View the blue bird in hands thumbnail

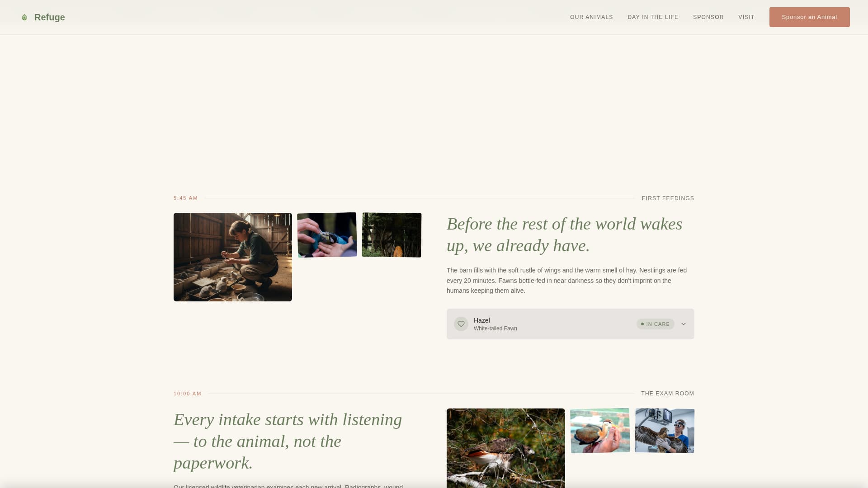click(x=327, y=235)
